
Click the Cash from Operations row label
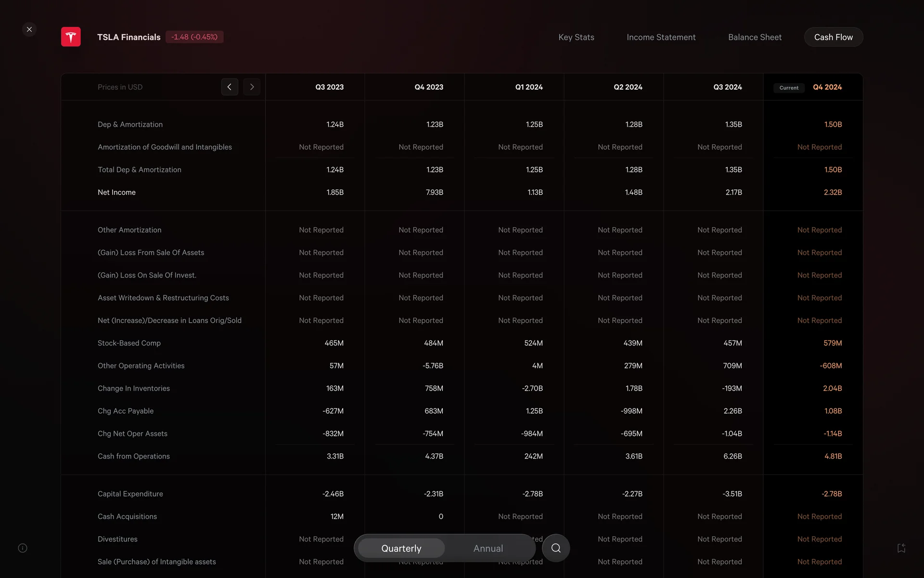(133, 456)
